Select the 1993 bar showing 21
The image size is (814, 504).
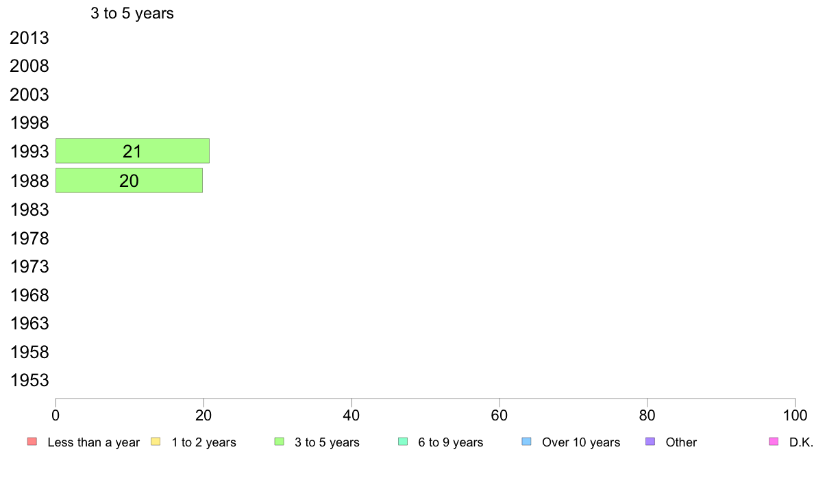(x=132, y=151)
